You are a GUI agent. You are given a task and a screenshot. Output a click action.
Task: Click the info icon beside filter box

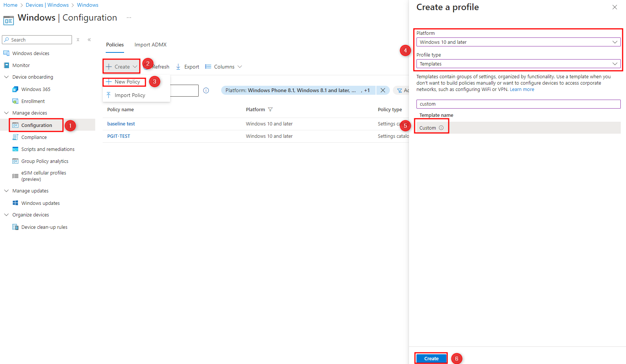click(206, 90)
